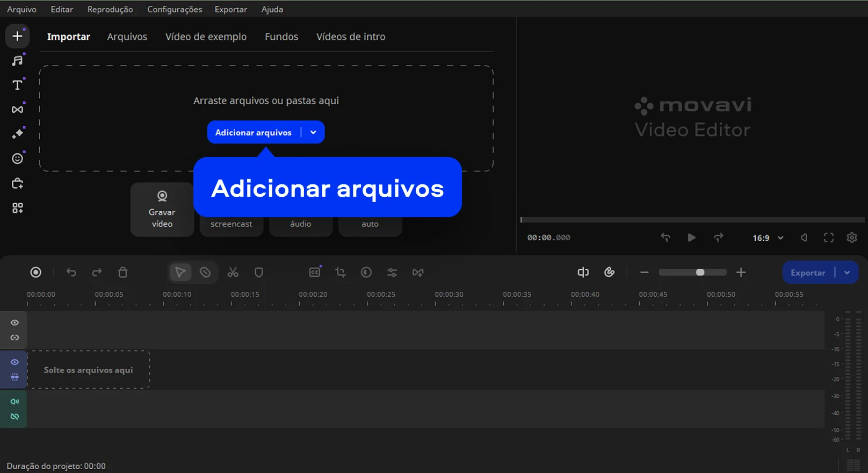This screenshot has width=868, height=473.
Task: Open the 16:9 aspect ratio dropdown
Action: coord(768,238)
